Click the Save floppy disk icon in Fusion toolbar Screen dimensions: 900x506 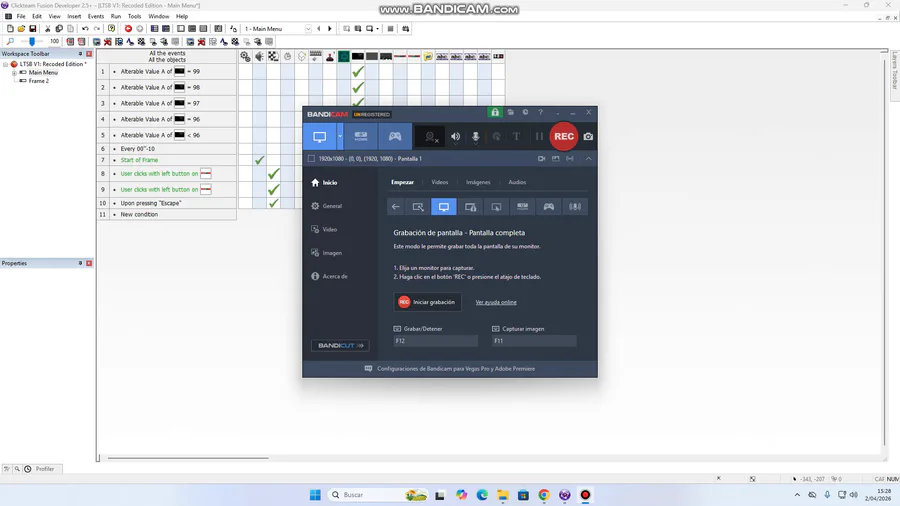(x=33, y=29)
